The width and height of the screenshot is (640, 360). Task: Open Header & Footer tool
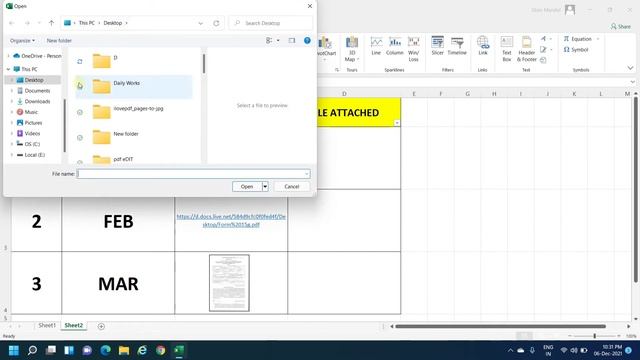(527, 49)
